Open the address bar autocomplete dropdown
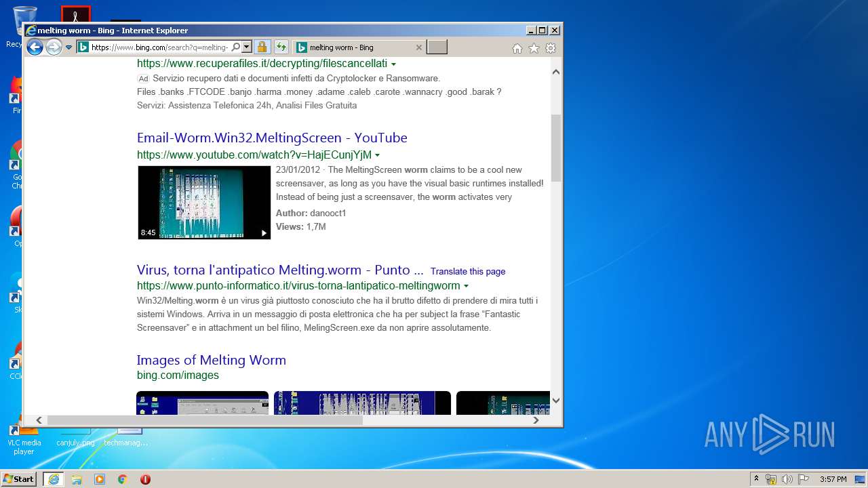This screenshot has width=868, height=488. click(247, 47)
